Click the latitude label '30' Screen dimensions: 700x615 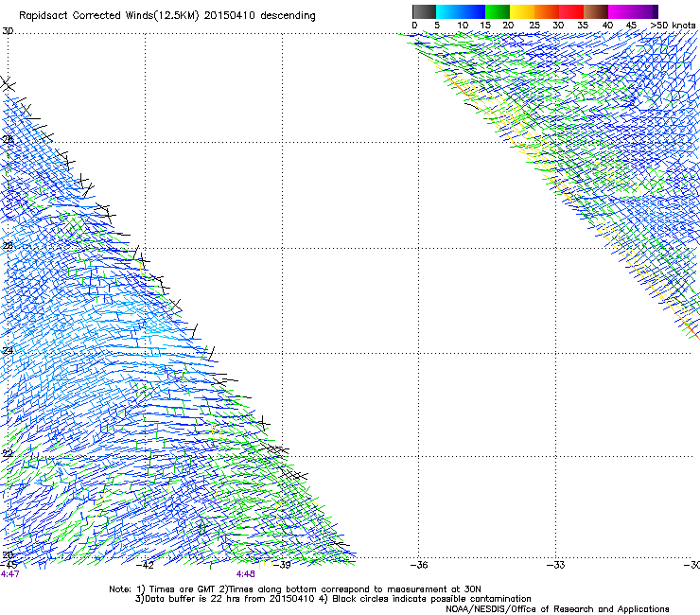coord(8,31)
